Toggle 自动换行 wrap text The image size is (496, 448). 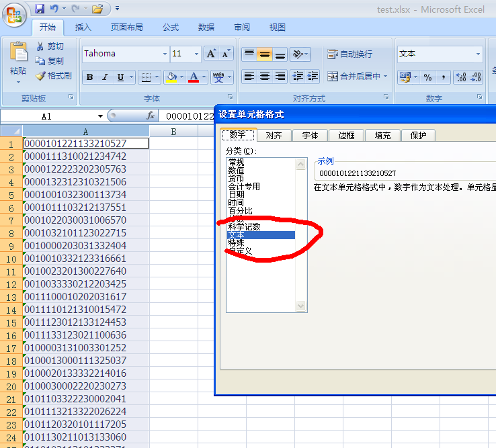[349, 54]
